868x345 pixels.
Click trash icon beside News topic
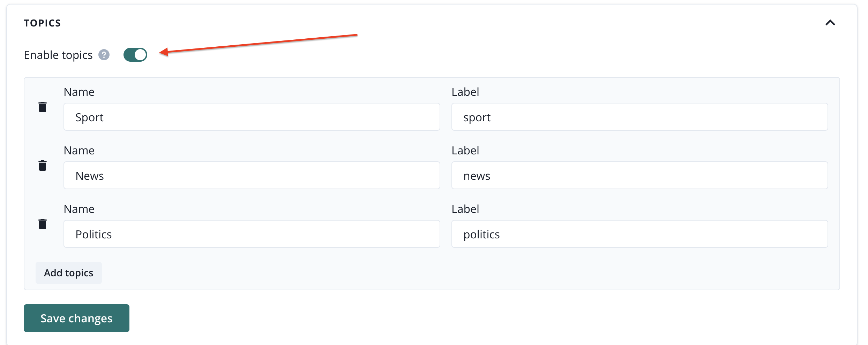(x=43, y=166)
